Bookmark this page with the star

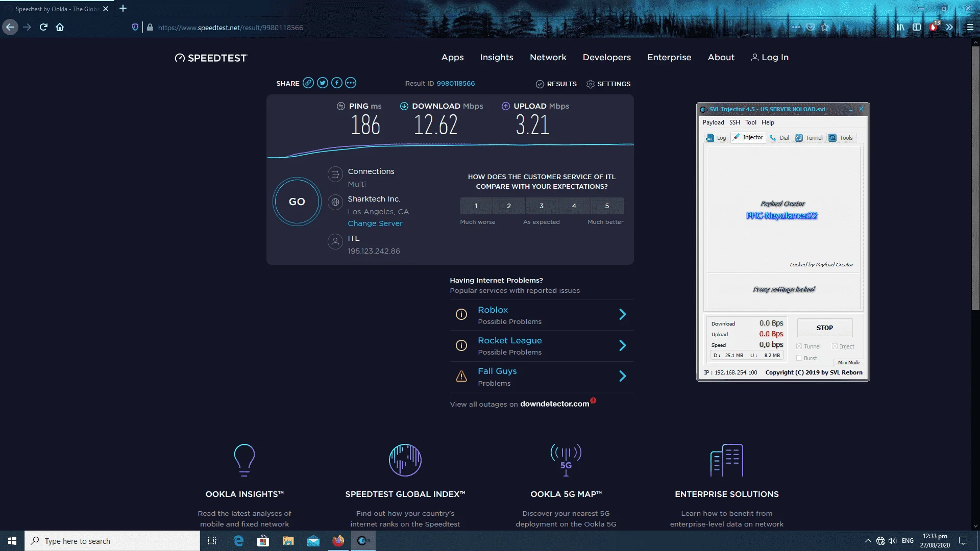(x=825, y=28)
